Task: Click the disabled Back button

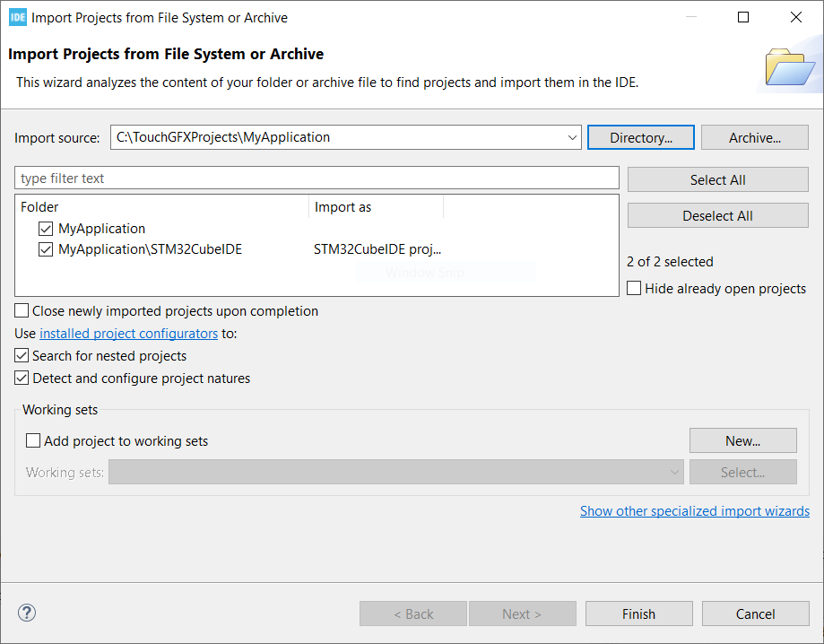Action: click(413, 614)
